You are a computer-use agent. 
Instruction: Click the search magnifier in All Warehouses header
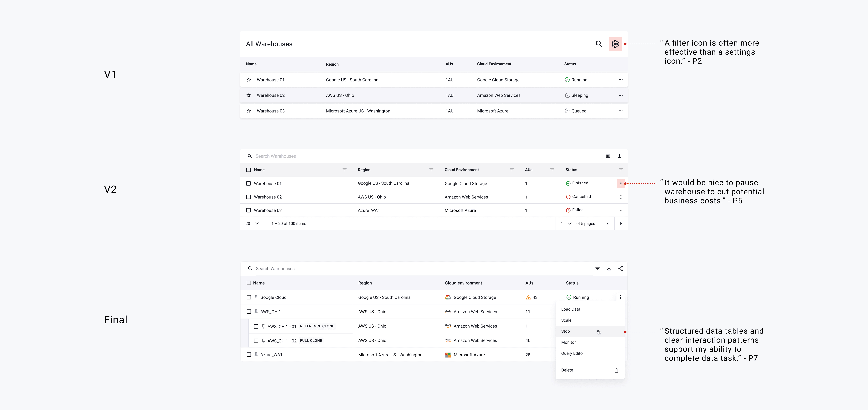click(x=599, y=44)
